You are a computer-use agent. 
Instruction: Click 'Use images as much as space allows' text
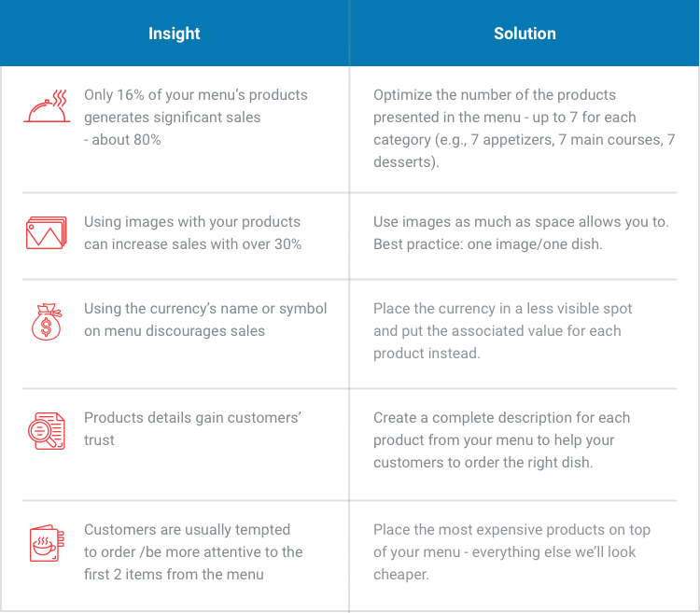[521, 222]
